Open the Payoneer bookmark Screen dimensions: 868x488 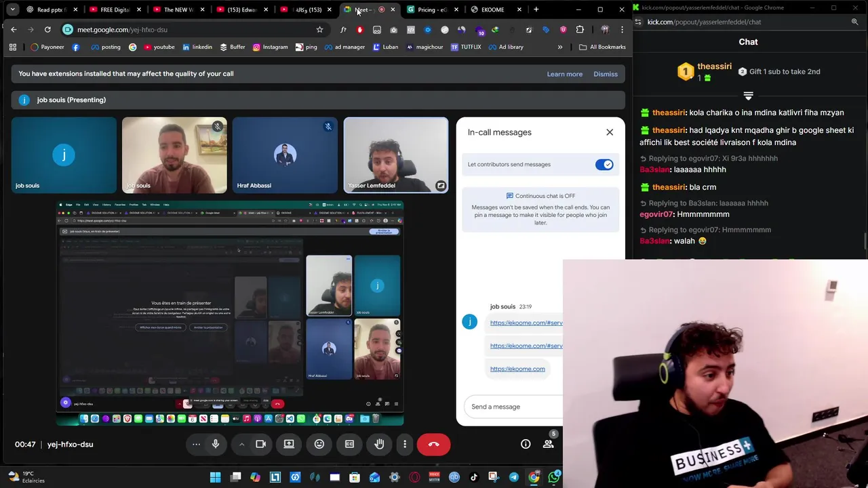[x=48, y=47]
